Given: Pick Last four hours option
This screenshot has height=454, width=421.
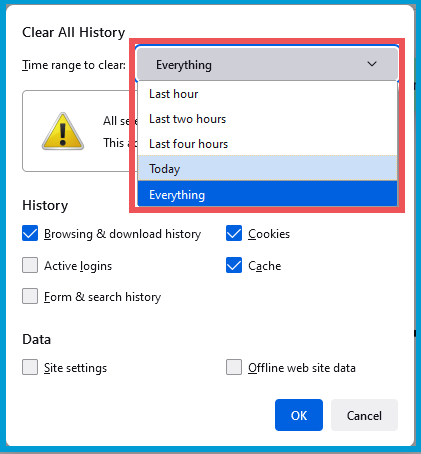Looking at the screenshot, I should click(x=267, y=144).
